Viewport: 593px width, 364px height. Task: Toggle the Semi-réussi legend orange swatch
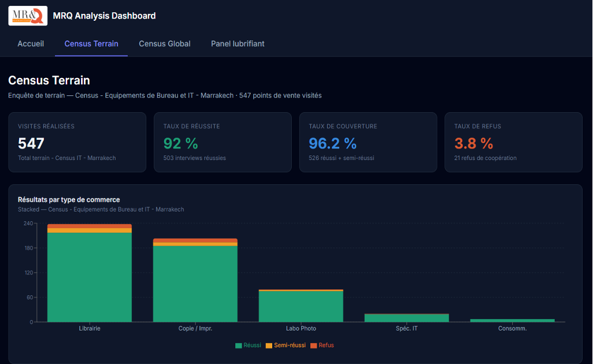pyautogui.click(x=269, y=346)
